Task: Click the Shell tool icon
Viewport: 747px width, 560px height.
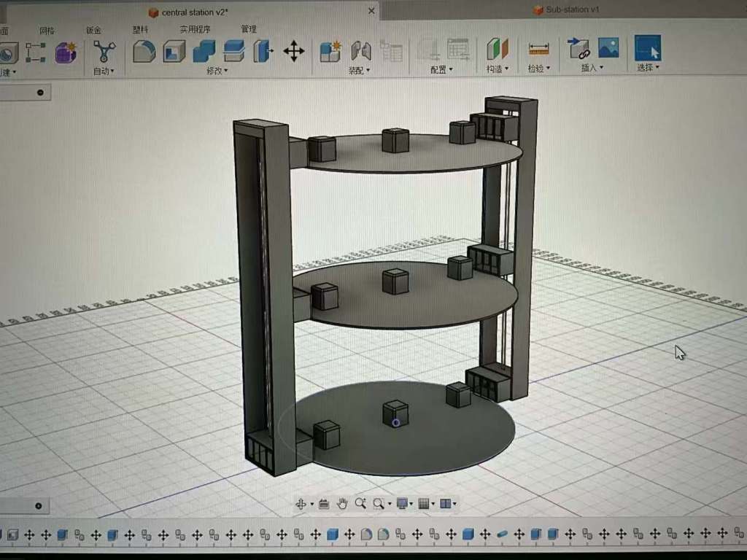Action: click(x=174, y=52)
